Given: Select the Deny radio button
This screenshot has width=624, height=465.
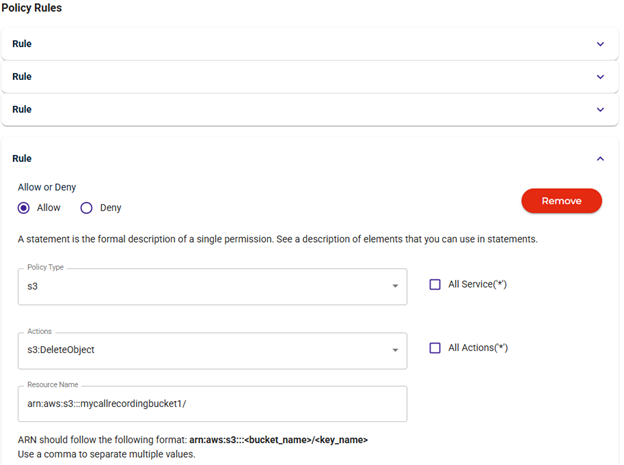Looking at the screenshot, I should point(86,208).
